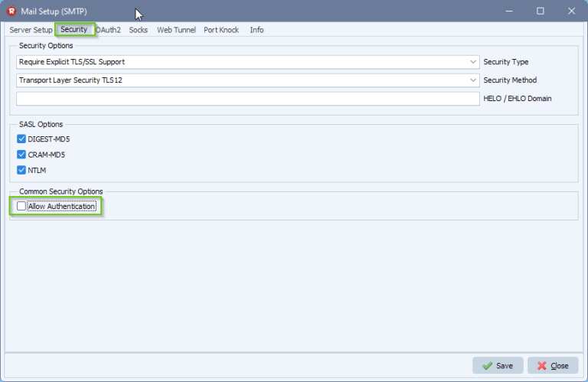Screen dimensions: 588x382
Task: Disable the NTLM option
Action: 21,170
